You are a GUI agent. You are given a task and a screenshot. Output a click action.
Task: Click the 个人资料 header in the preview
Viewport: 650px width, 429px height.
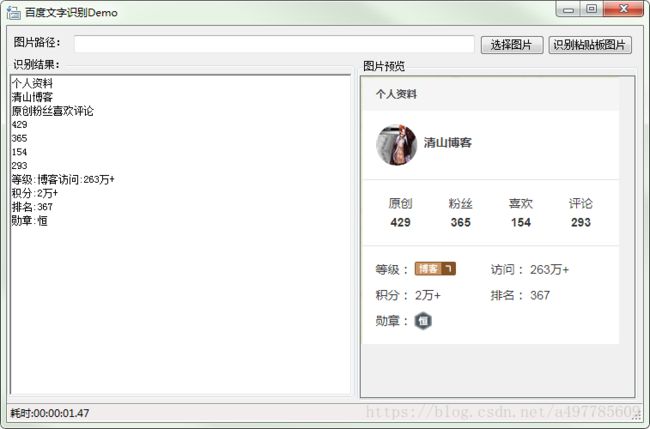[x=396, y=94]
